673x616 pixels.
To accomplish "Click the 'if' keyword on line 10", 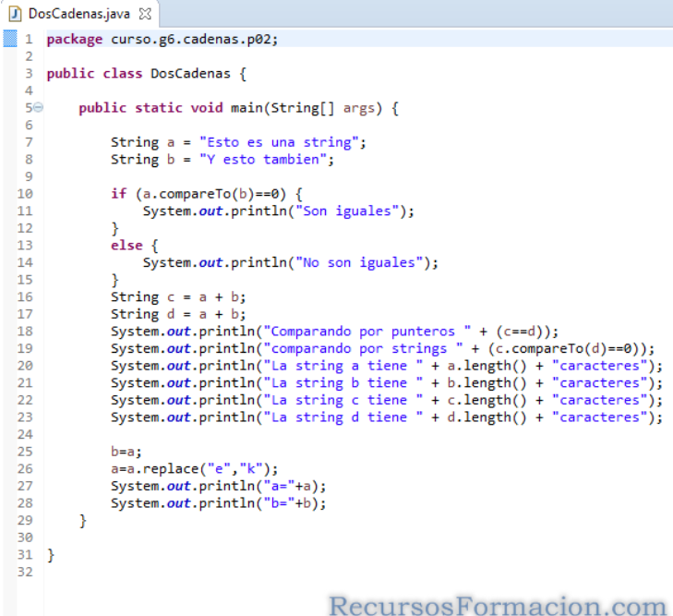I will [x=119, y=194].
